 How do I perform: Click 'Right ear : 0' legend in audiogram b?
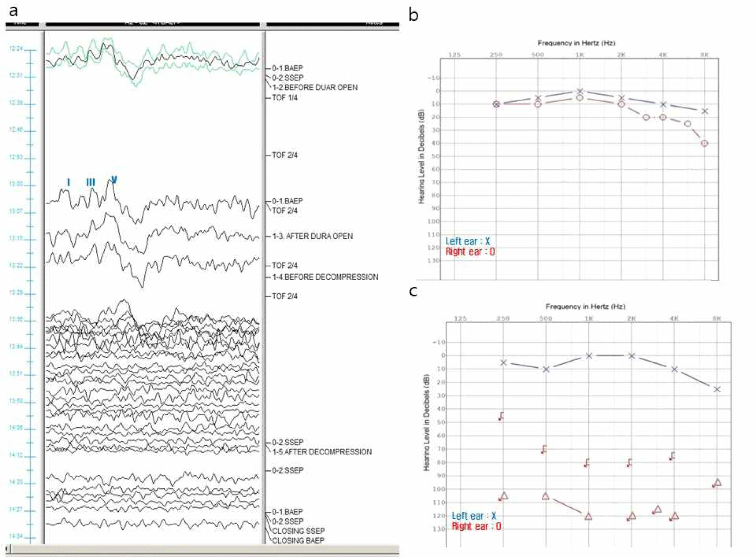[x=470, y=252]
